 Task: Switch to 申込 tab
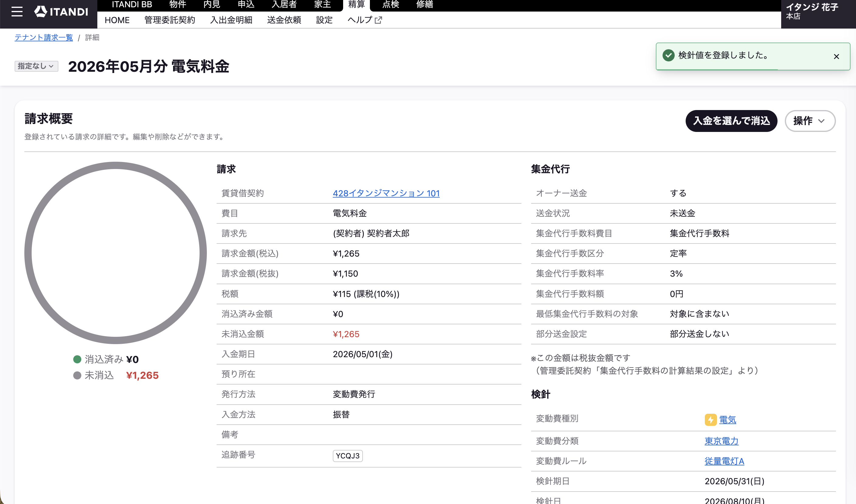(246, 5)
